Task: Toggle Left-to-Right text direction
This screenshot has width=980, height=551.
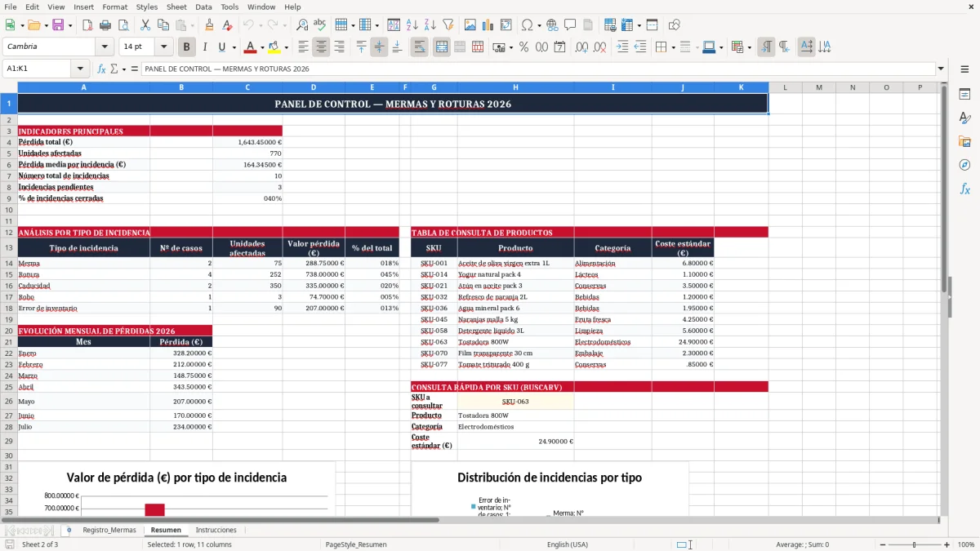Action: click(766, 47)
